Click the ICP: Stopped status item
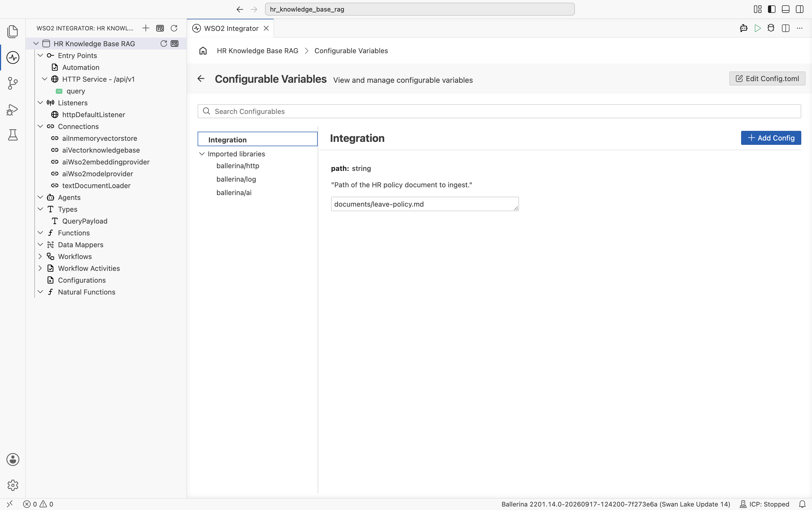 (x=764, y=504)
